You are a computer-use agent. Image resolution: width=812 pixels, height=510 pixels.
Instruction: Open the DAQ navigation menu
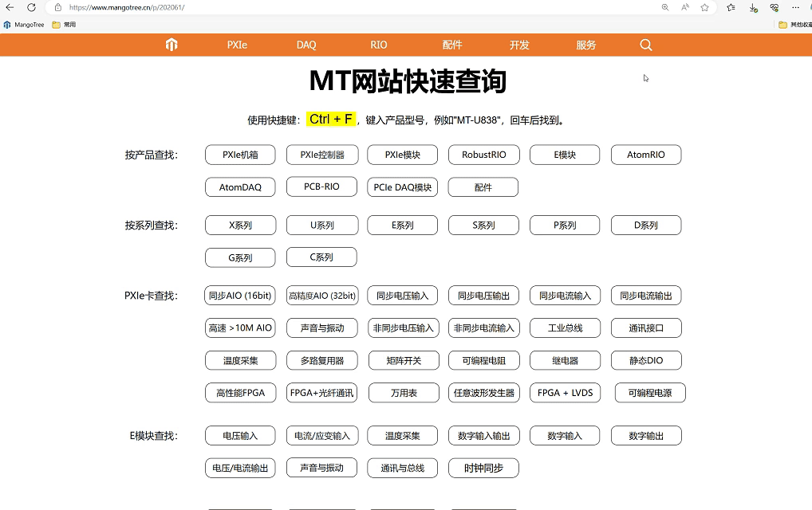point(306,45)
